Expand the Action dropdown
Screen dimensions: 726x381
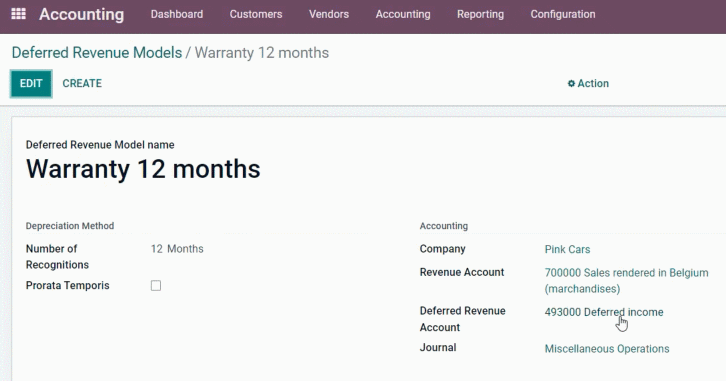[588, 83]
